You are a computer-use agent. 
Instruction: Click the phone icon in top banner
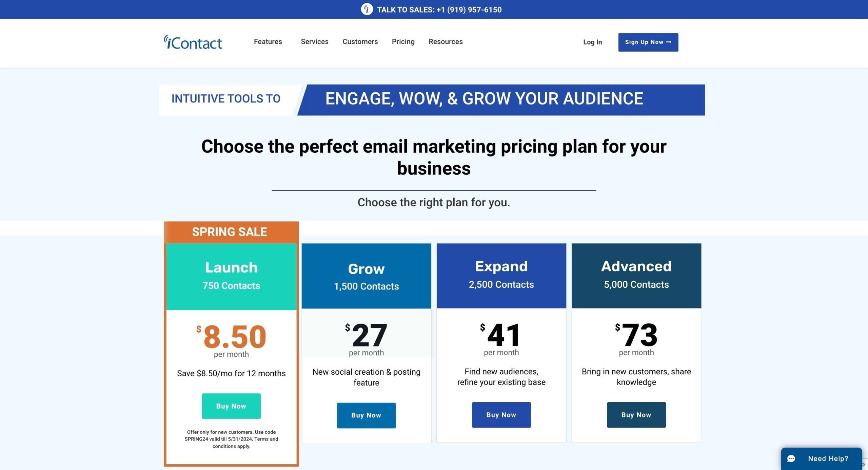click(x=367, y=9)
